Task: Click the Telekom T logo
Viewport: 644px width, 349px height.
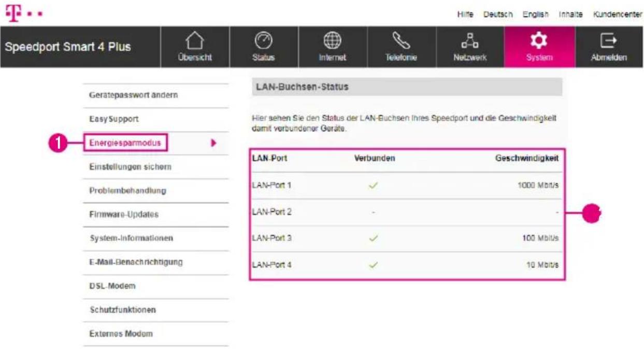Action: pyautogui.click(x=12, y=14)
